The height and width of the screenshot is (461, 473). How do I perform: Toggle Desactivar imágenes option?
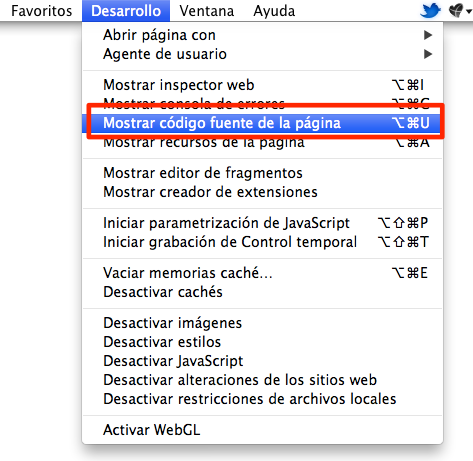[x=263, y=323]
